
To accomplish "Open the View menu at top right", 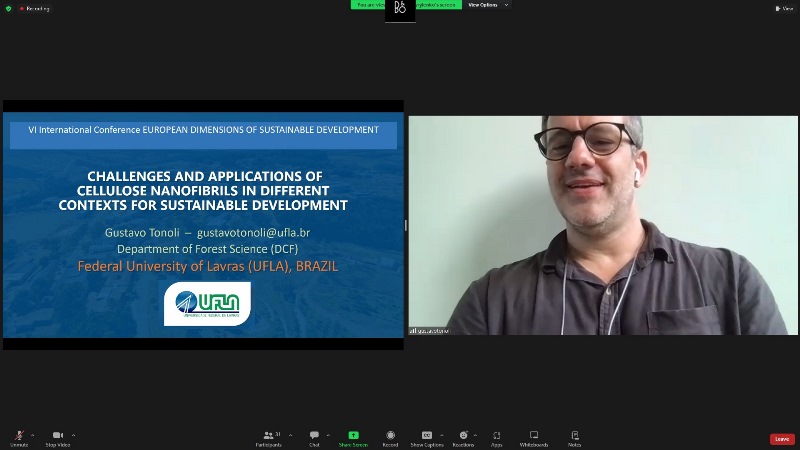I will [x=787, y=8].
